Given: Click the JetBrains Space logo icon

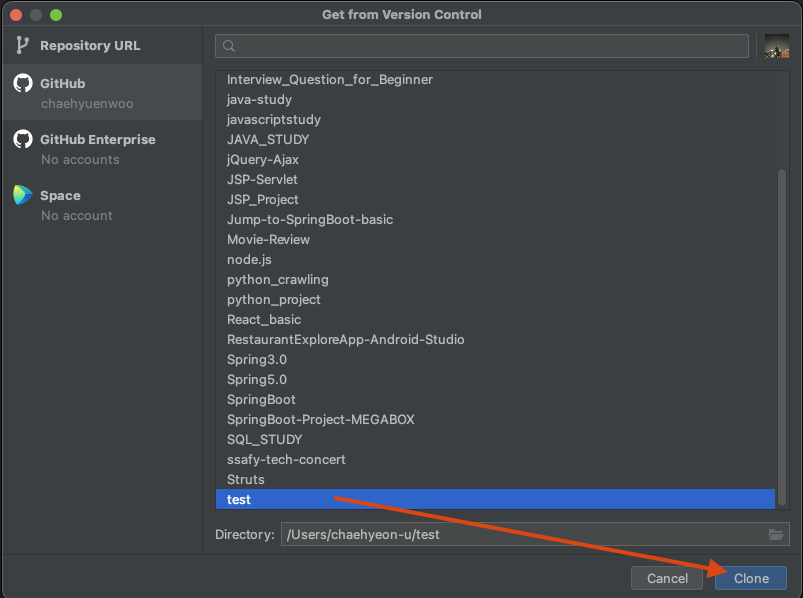Looking at the screenshot, I should (x=23, y=195).
